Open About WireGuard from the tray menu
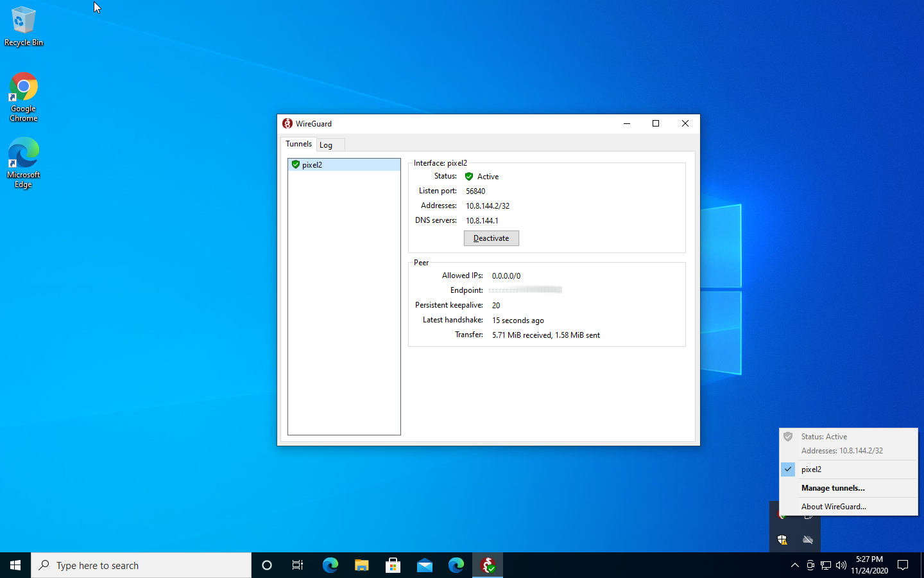Screen dimensions: 924x578 click(x=834, y=507)
